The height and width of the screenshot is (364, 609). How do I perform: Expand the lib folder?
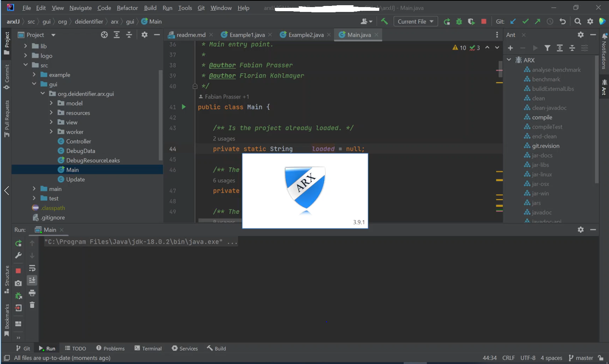[x=25, y=46]
